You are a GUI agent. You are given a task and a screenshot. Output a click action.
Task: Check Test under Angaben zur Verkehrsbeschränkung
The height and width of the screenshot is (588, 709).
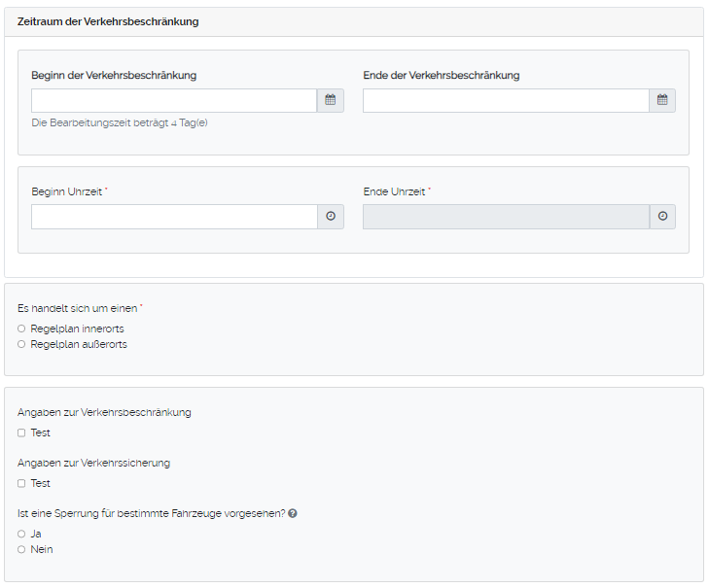(x=21, y=432)
